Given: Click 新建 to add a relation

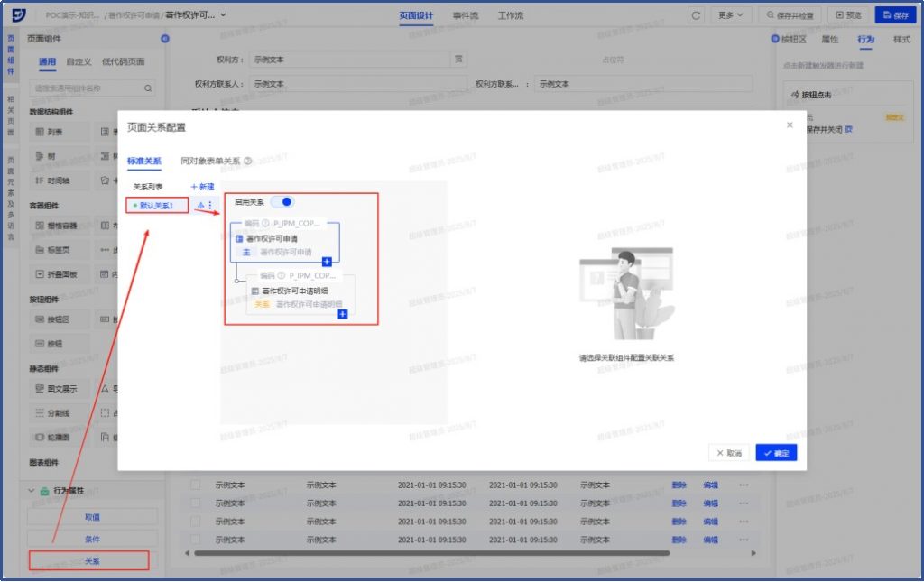Looking at the screenshot, I should pyautogui.click(x=202, y=187).
